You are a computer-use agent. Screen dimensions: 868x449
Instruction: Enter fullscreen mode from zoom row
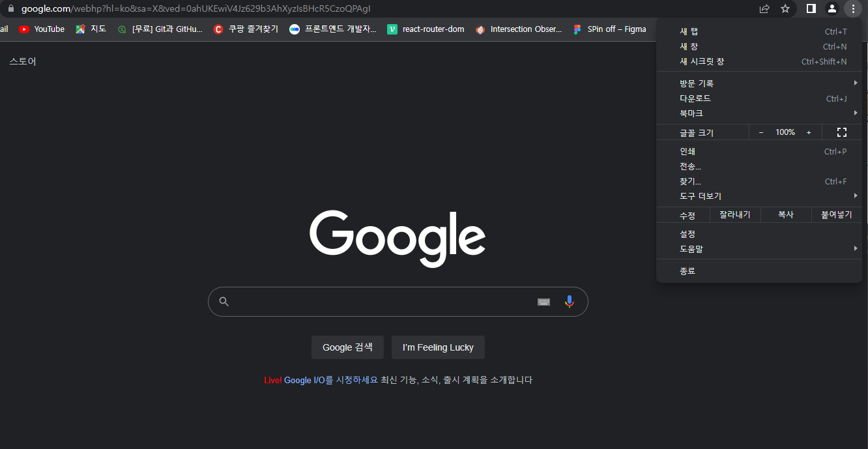click(x=841, y=132)
